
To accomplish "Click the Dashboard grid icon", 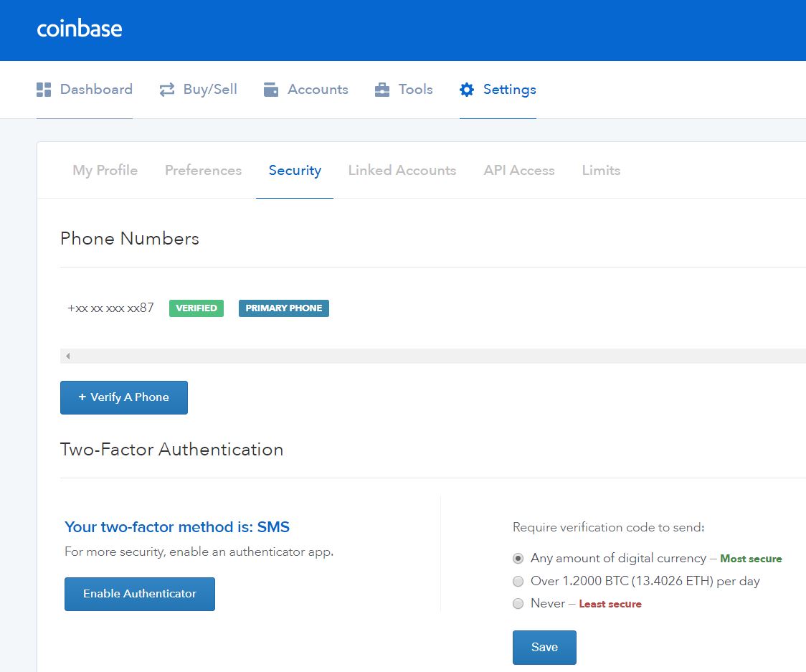I will pos(44,90).
